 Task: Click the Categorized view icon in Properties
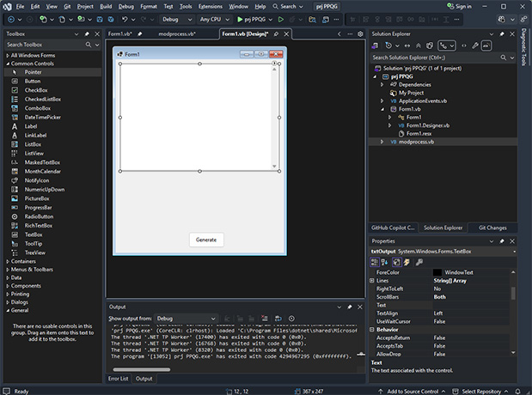coord(376,262)
